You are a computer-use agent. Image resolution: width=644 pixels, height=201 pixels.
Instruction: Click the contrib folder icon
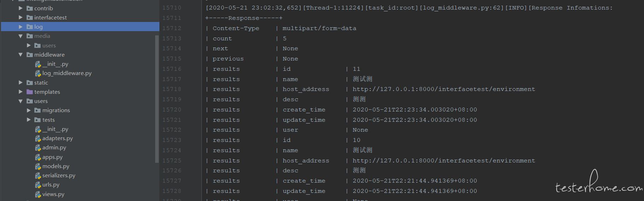point(30,8)
